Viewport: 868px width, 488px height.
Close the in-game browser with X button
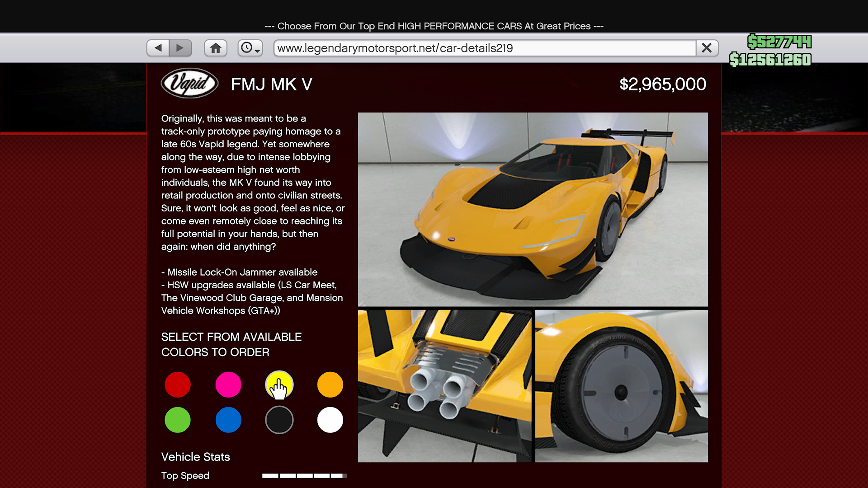point(707,48)
